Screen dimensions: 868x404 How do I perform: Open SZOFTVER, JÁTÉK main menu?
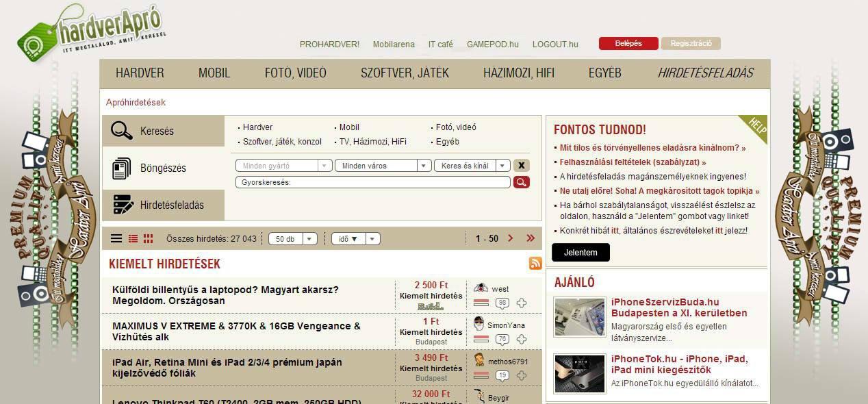[x=405, y=73]
